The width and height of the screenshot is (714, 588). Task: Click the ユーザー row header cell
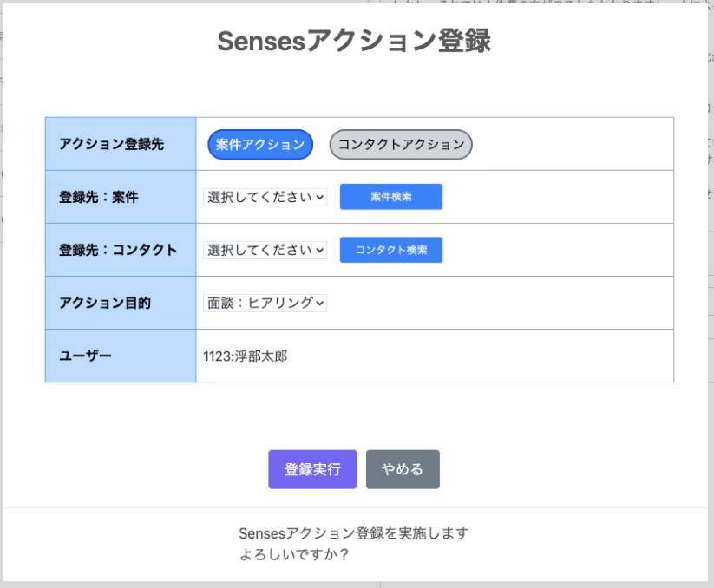tap(121, 356)
